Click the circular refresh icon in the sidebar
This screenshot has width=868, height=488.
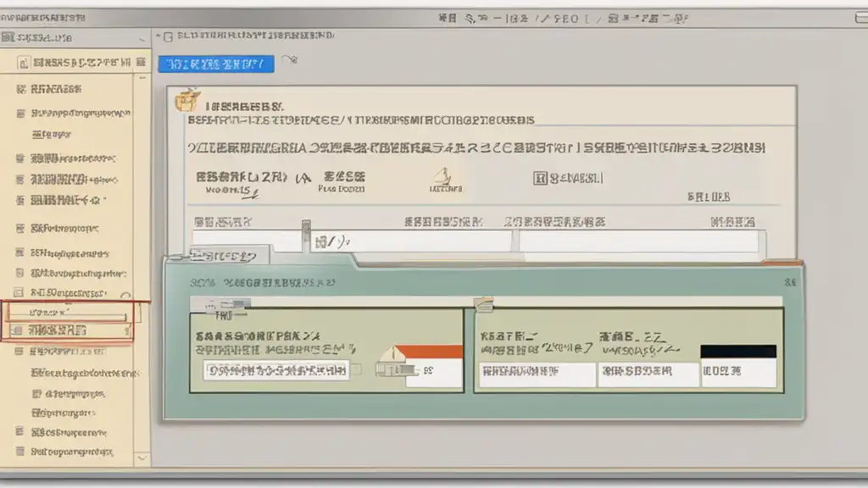coord(125,296)
